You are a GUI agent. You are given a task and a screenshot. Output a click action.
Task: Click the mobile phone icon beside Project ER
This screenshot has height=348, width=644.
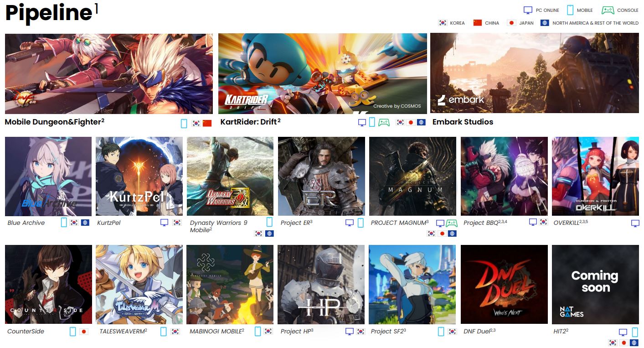tap(361, 223)
